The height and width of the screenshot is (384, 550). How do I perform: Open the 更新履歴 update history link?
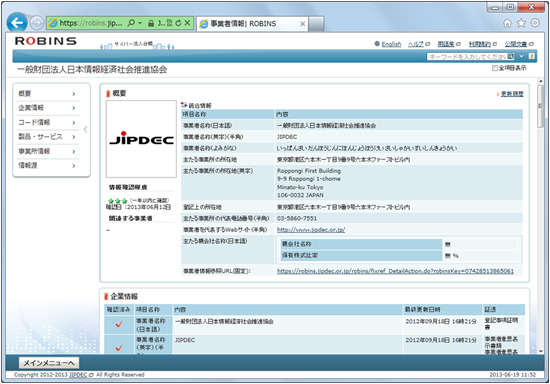point(512,94)
